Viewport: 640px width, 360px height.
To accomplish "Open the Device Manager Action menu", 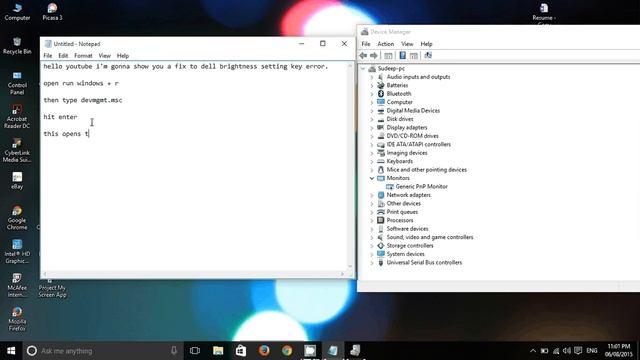I will pyautogui.click(x=385, y=44).
